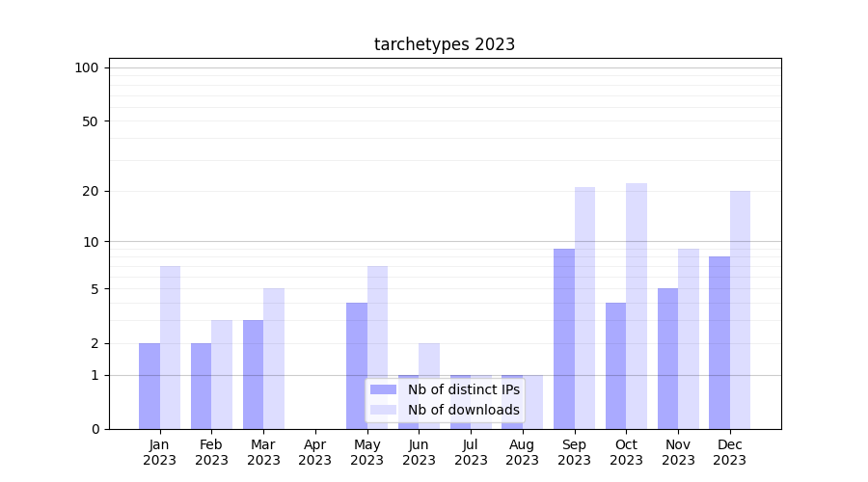868x482 pixels.
Task: Click the chart title 'tarchetypes 2023'
Action: click(445, 44)
